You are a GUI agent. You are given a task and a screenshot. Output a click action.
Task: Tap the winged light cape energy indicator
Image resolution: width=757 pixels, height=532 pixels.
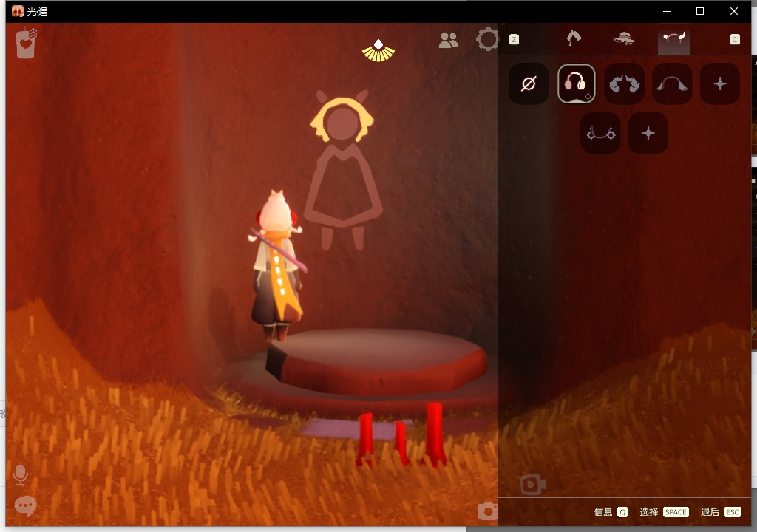click(378, 51)
